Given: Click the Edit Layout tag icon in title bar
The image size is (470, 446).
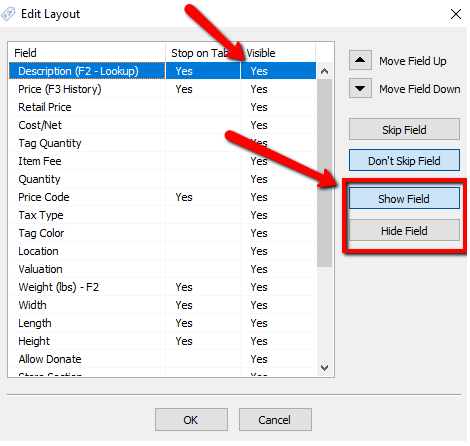Looking at the screenshot, I should click(8, 14).
